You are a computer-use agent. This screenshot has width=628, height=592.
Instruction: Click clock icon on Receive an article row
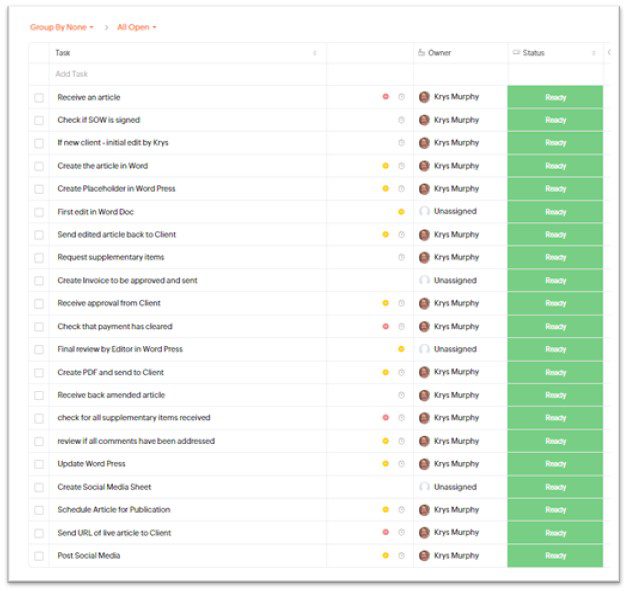401,97
